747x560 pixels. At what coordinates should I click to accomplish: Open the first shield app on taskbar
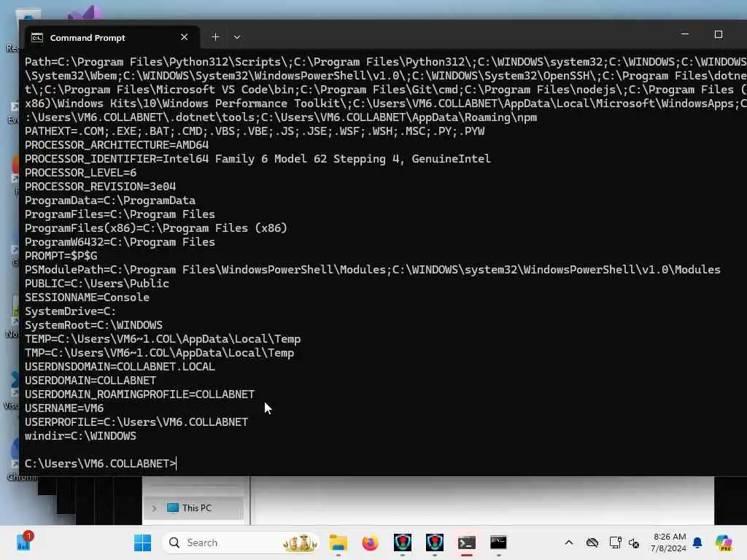click(x=403, y=542)
